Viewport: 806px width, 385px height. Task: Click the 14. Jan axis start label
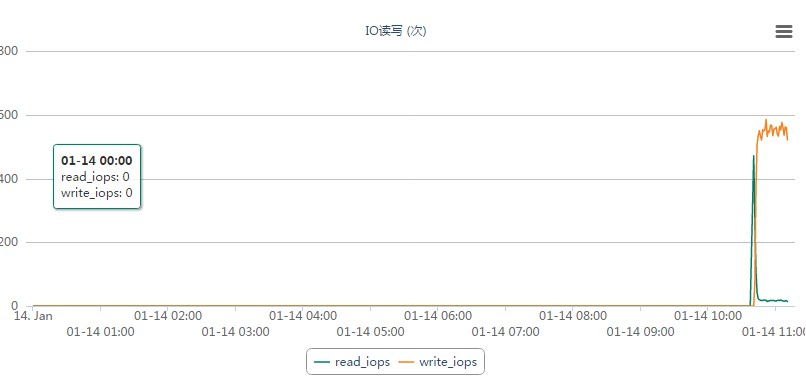(33, 315)
